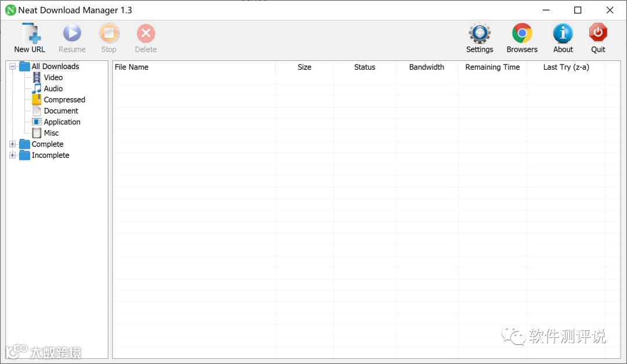This screenshot has width=627, height=364.
Task: Open the About info dialog
Action: point(563,38)
